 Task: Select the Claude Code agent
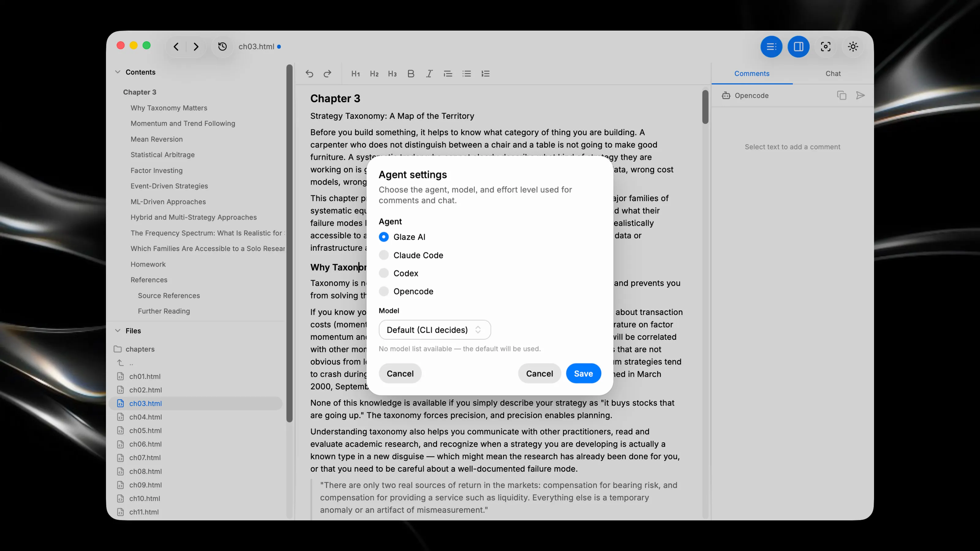tap(383, 255)
